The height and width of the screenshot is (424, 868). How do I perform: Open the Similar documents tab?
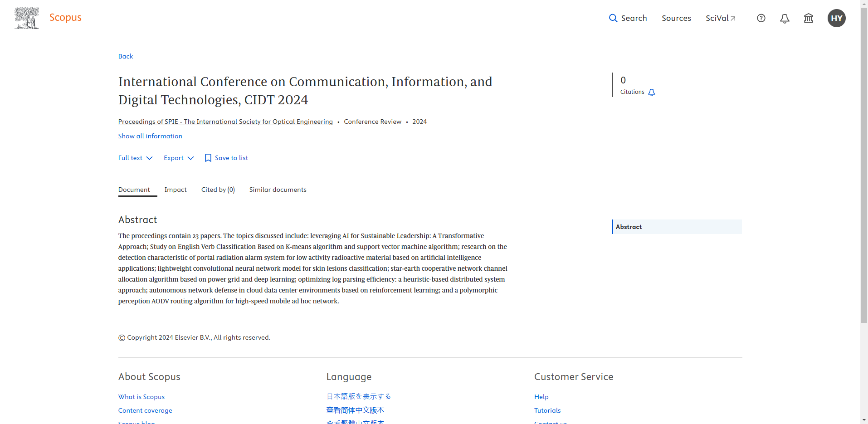(x=278, y=190)
